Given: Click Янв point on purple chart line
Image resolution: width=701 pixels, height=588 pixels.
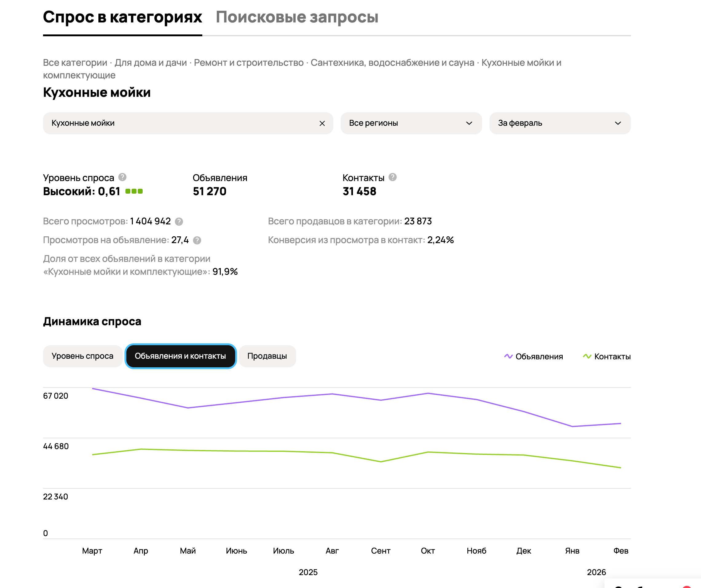Looking at the screenshot, I should (x=572, y=427).
